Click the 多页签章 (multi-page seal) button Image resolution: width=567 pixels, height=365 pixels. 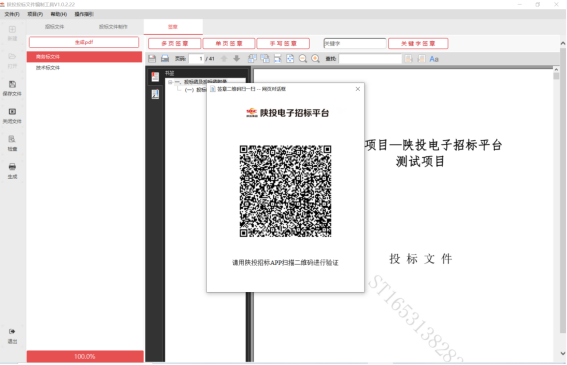[175, 43]
